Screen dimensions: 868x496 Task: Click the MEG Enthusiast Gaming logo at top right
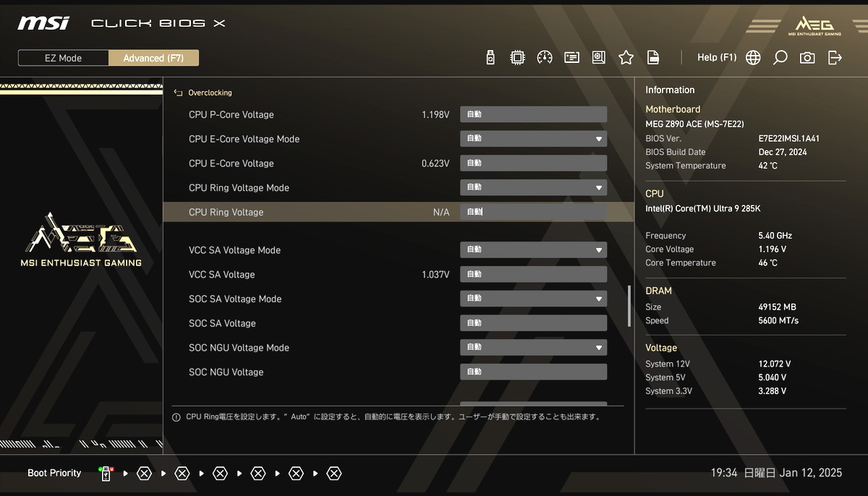[x=814, y=25]
